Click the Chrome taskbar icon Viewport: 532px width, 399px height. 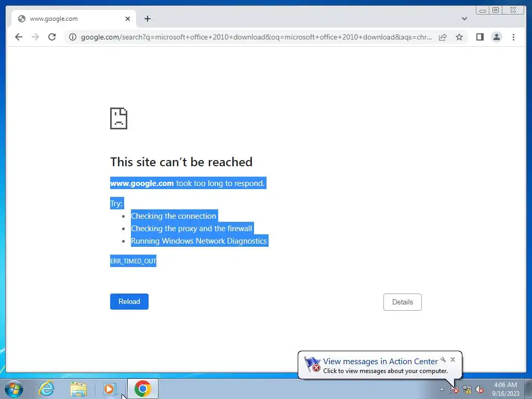click(143, 389)
